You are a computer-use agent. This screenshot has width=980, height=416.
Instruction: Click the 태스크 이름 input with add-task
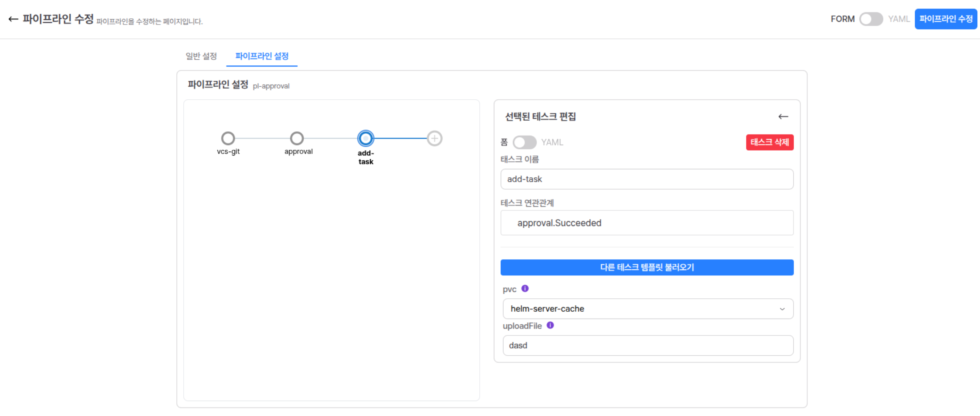coord(647,179)
